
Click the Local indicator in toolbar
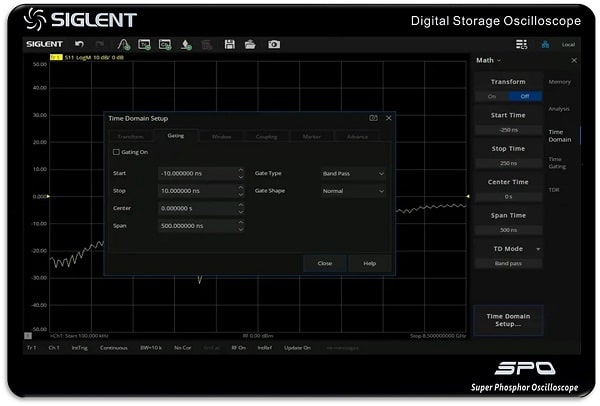[568, 45]
